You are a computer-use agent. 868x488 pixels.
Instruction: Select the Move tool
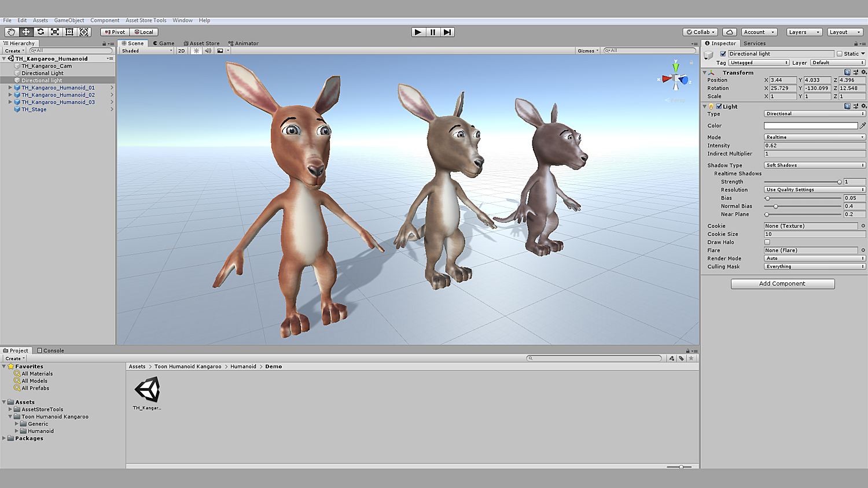[26, 32]
